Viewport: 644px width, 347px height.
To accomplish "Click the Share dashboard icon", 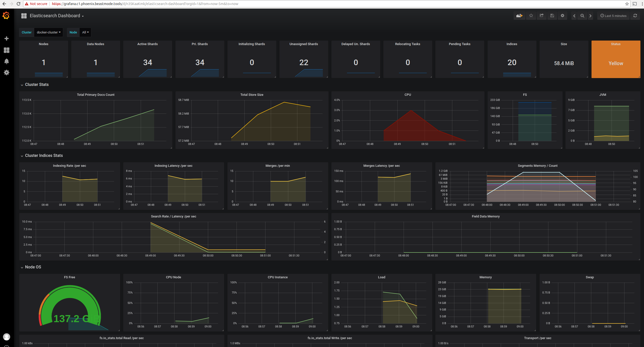I will pos(542,16).
